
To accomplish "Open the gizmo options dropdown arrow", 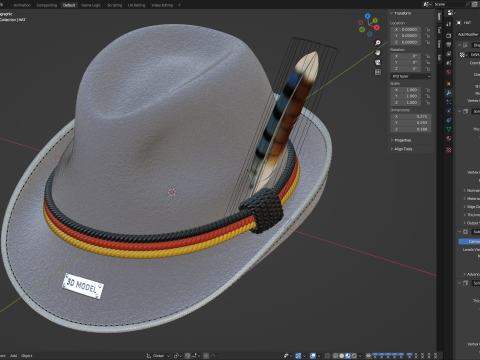I will 304,356.
